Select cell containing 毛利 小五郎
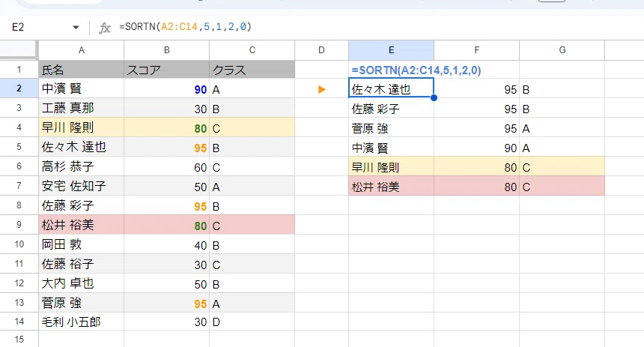The height and width of the screenshot is (347, 644). (82, 322)
